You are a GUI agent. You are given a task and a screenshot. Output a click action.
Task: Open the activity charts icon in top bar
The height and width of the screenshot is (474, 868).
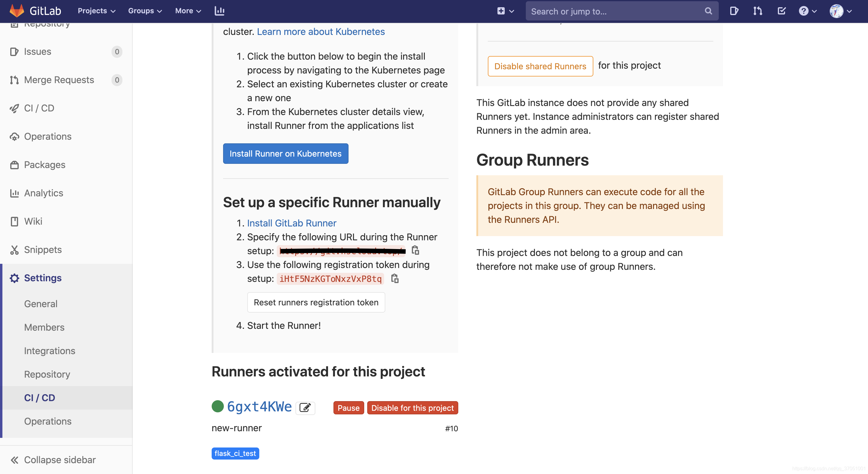coord(219,11)
